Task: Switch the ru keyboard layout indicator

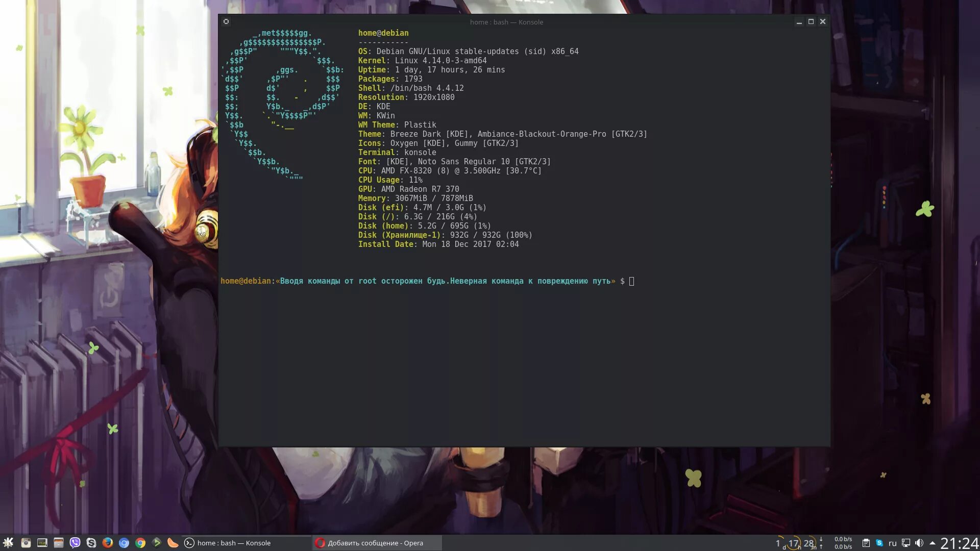Action: pos(893,543)
